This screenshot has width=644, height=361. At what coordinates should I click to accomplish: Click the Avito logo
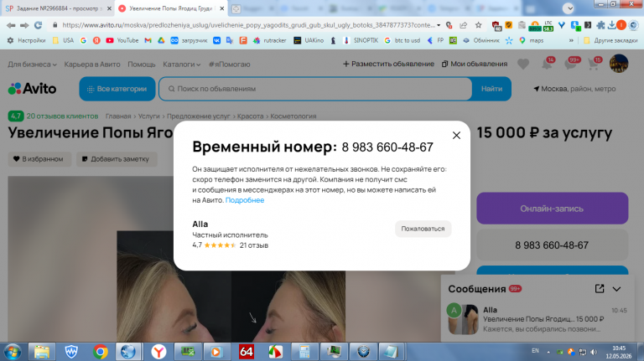coord(33,89)
